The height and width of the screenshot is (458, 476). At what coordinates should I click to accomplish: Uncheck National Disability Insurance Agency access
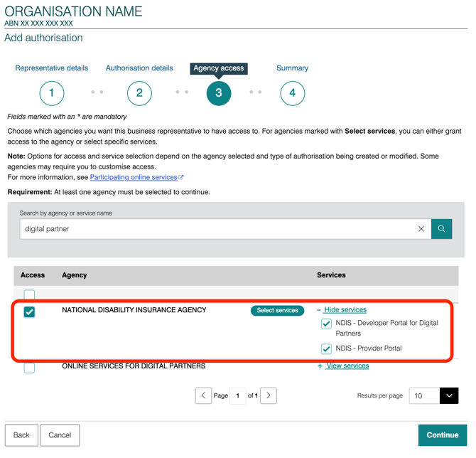tap(29, 311)
